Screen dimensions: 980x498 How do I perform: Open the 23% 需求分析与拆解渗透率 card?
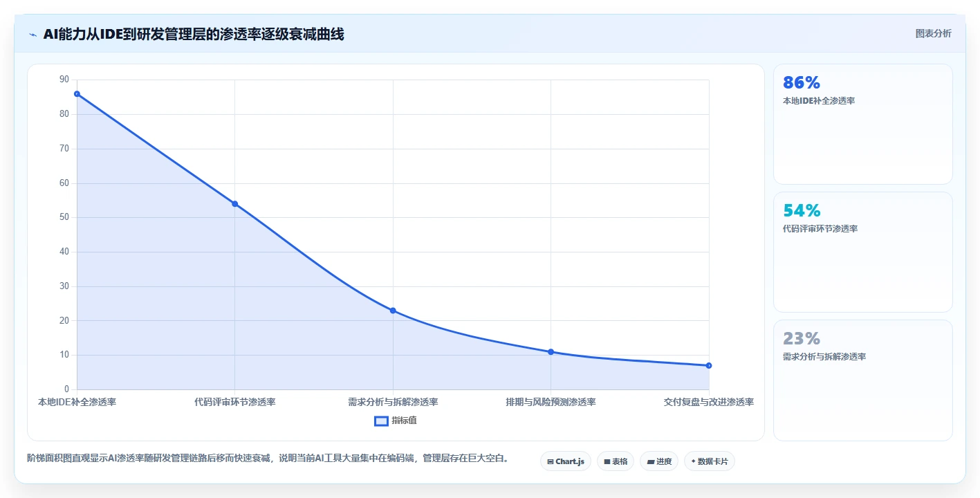coord(862,380)
